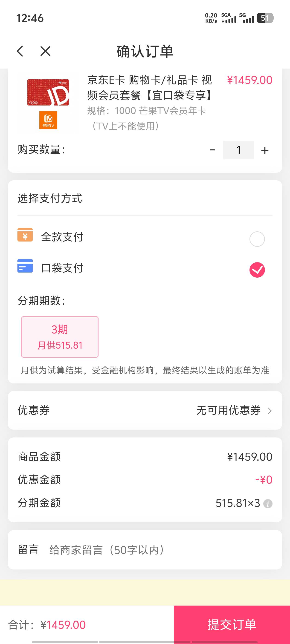Open the 优惠券 coupon selection

[x=145, y=410]
